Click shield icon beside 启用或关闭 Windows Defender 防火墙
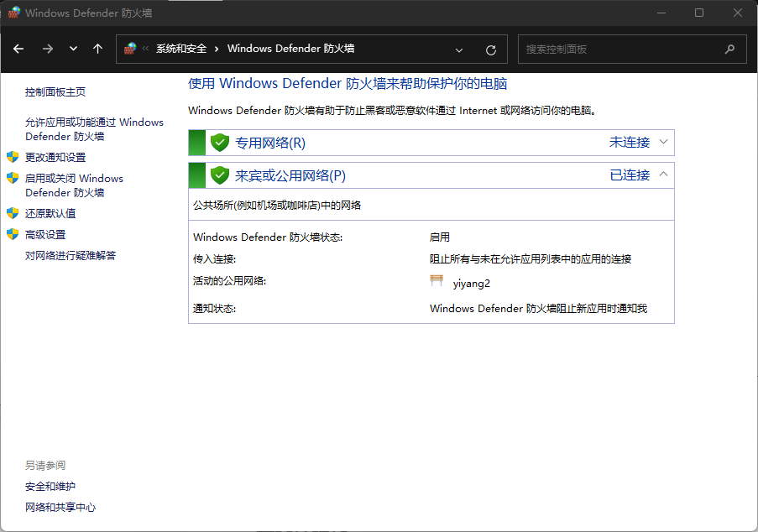The width and height of the screenshot is (758, 532). click(13, 178)
